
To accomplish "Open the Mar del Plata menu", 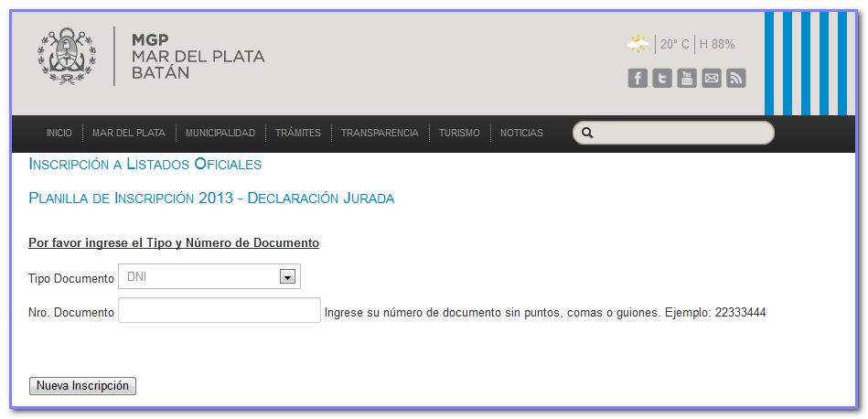I will pos(129,134).
